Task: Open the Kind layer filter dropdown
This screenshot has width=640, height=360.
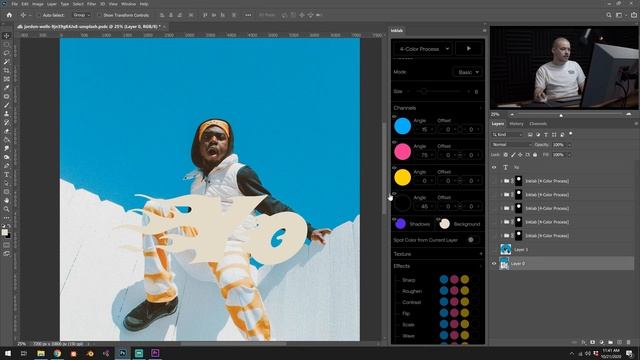Action: [507, 135]
